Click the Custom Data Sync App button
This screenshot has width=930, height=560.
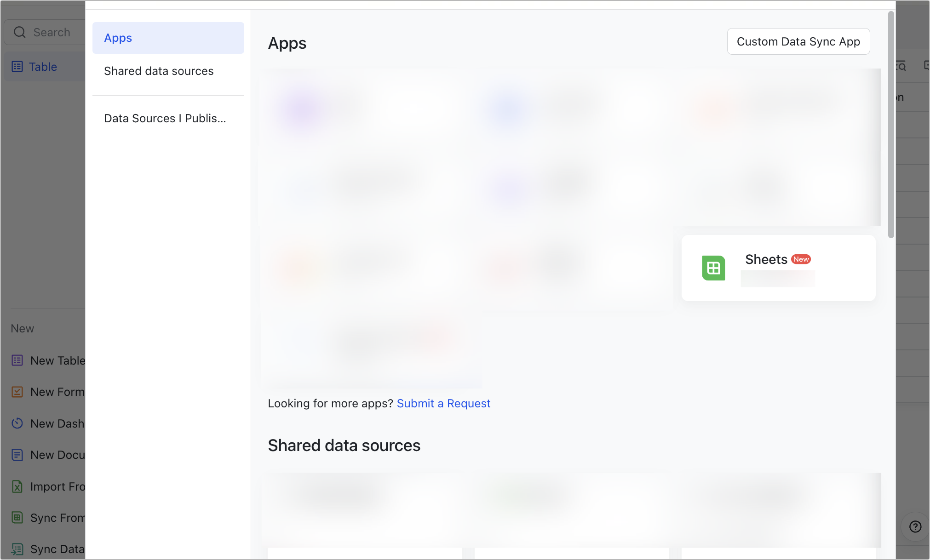(798, 41)
